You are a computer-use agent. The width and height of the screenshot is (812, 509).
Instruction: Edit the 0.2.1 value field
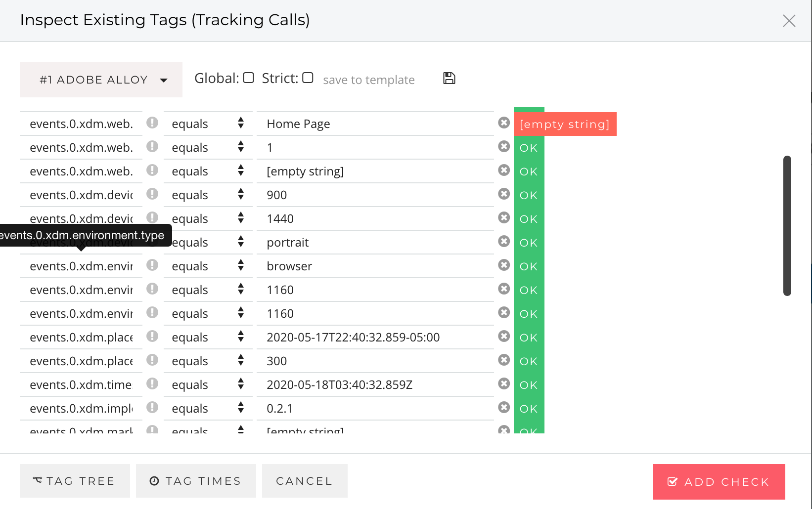(x=375, y=408)
